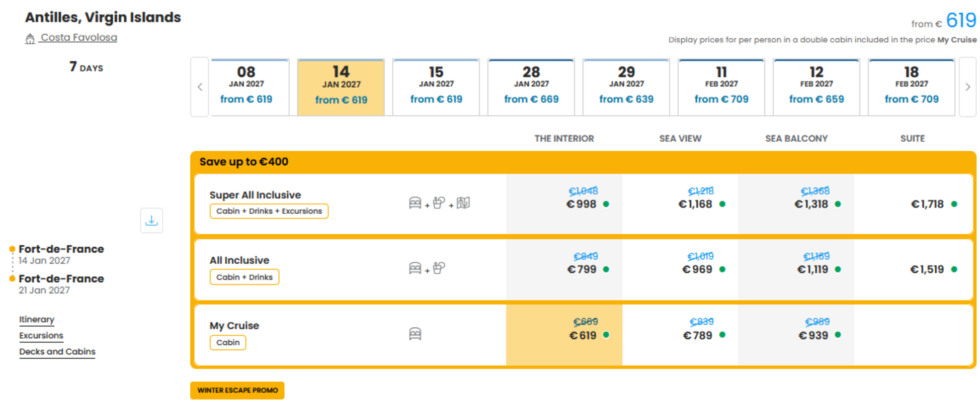The image size is (980, 402).
Task: Click the Winter Escape Promo badge
Action: [x=237, y=390]
